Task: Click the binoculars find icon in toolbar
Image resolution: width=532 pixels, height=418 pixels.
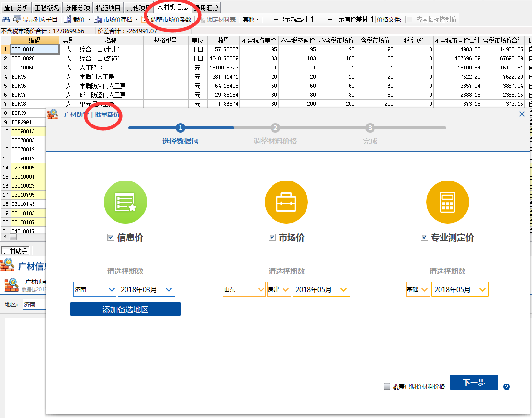Action: tap(6, 19)
